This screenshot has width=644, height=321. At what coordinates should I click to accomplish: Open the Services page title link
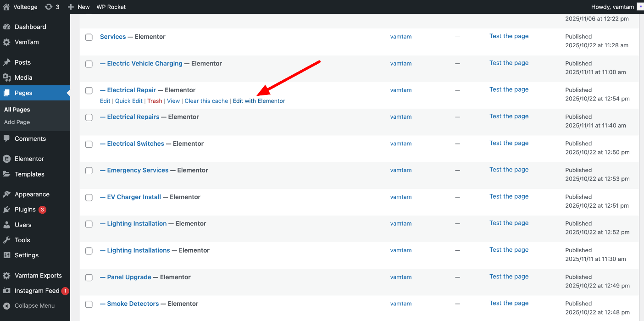[x=113, y=37]
